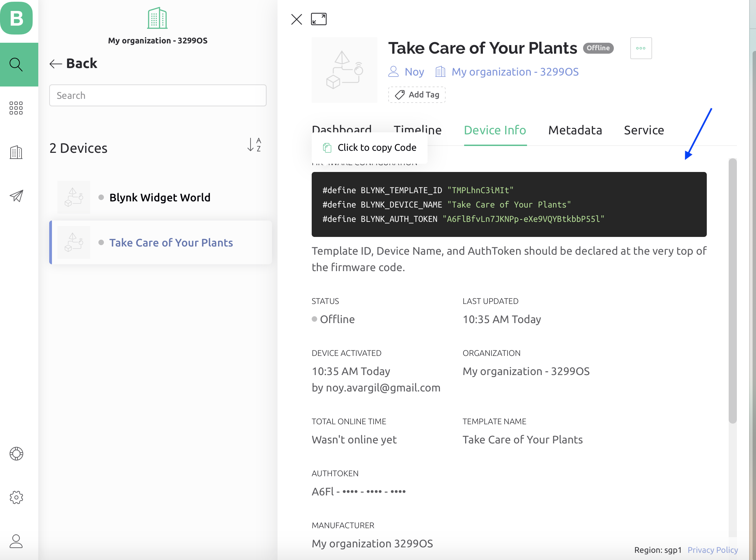The image size is (756, 560).
Task: Click the Add Tag button
Action: (x=417, y=95)
